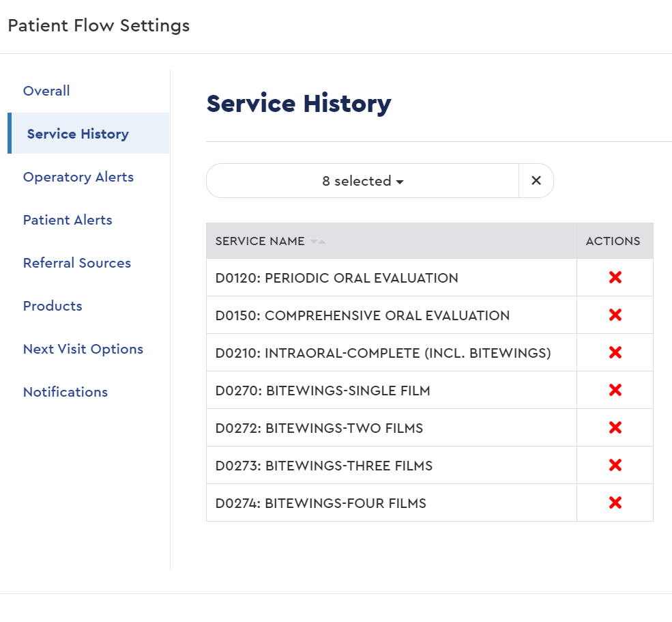The height and width of the screenshot is (622, 672).
Task: Open the Overall settings tab
Action: click(46, 91)
